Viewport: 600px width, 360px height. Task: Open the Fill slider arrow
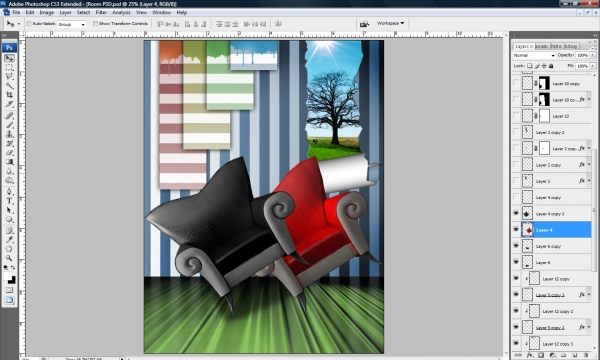593,66
